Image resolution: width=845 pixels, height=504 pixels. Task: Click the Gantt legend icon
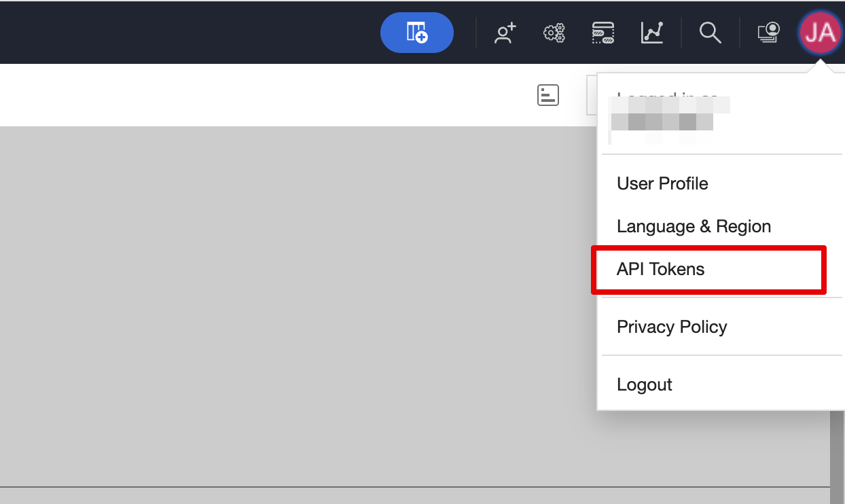click(547, 95)
